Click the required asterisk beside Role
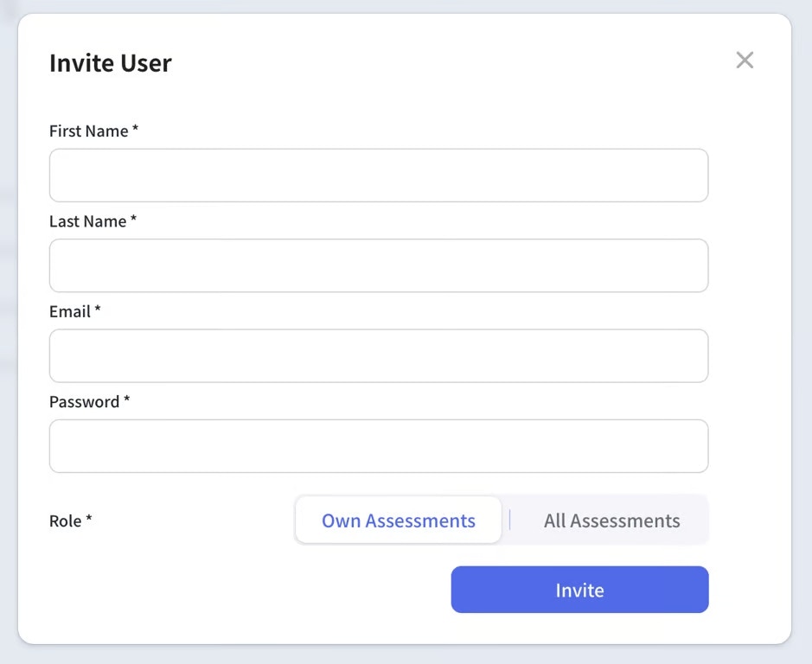This screenshot has height=664, width=812. 89,520
